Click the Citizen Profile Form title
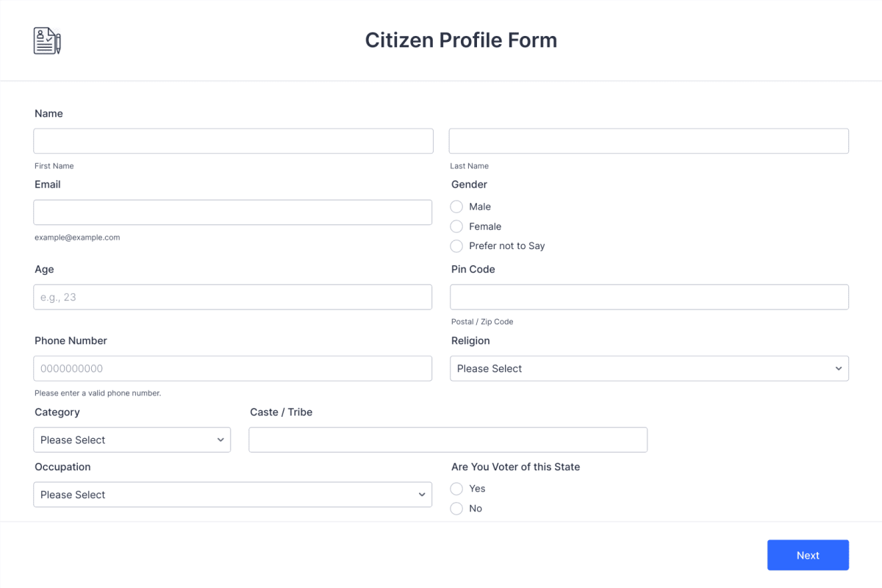This screenshot has height=588, width=882. (x=461, y=40)
